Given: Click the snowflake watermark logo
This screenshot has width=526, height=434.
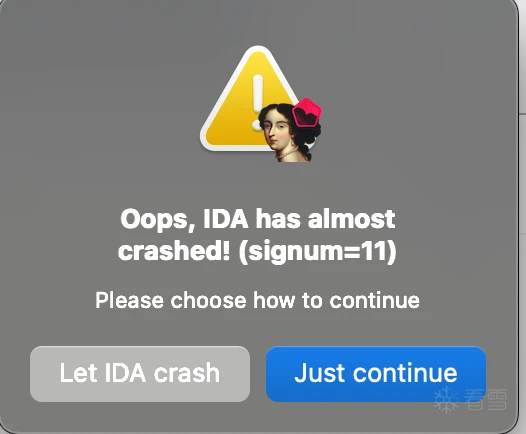Looking at the screenshot, I should (x=446, y=399).
